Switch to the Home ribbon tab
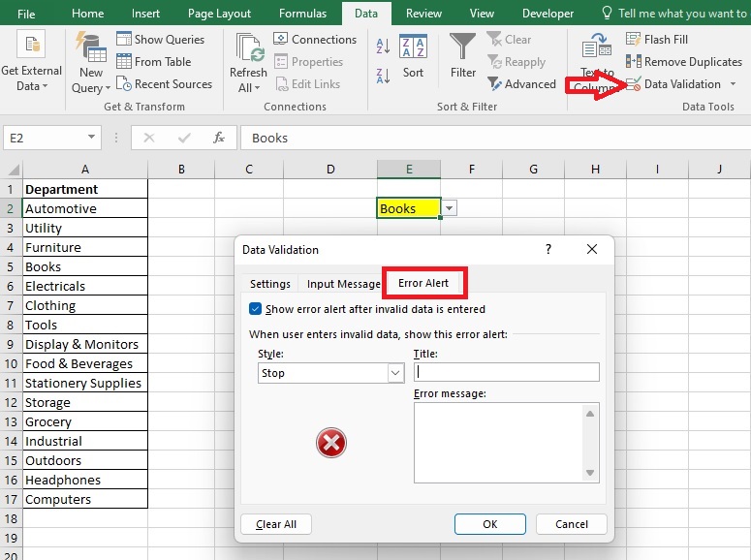 tap(87, 14)
